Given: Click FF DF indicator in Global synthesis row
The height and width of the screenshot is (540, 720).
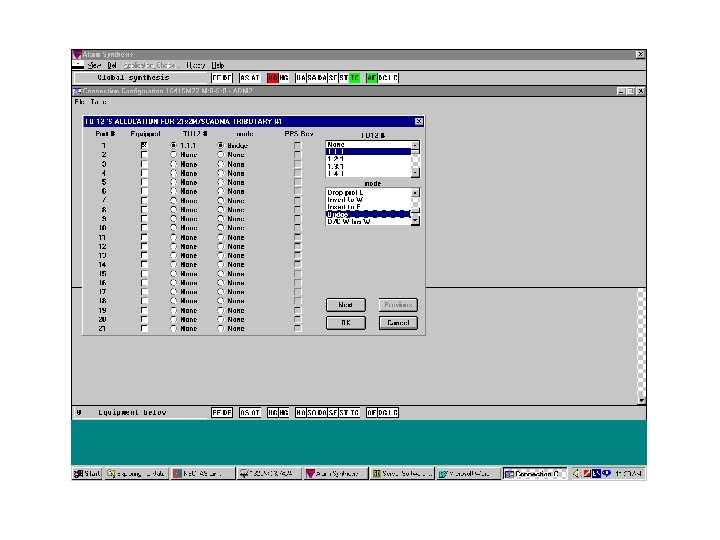Looking at the screenshot, I should [x=222, y=78].
